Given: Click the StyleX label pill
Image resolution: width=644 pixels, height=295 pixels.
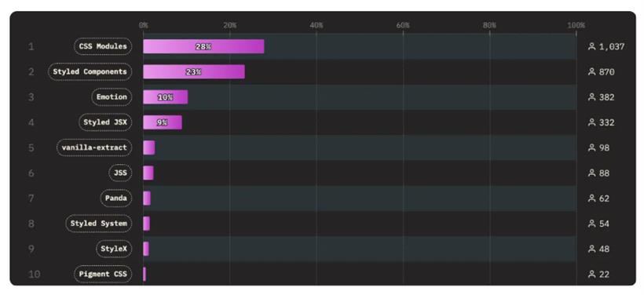Looking at the screenshot, I should point(114,249).
